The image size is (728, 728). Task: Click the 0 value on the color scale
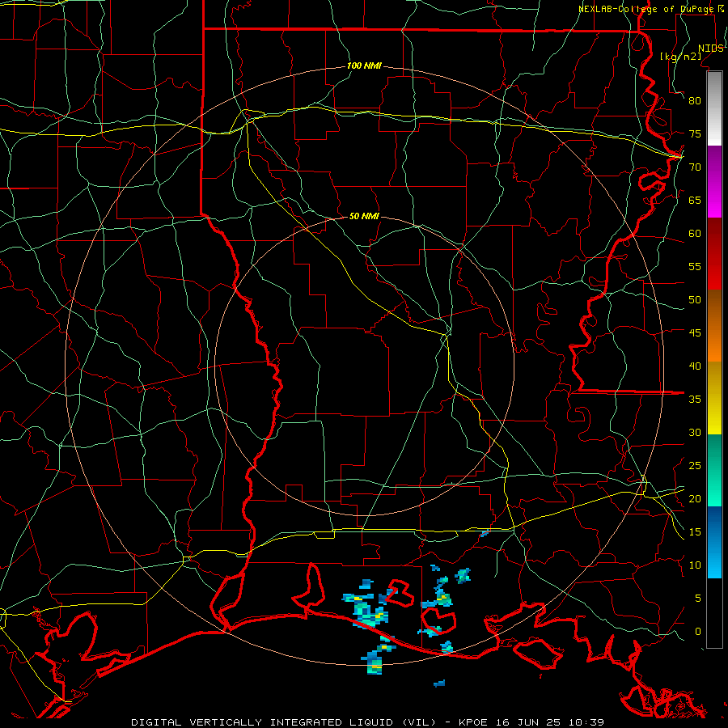pyautogui.click(x=698, y=632)
